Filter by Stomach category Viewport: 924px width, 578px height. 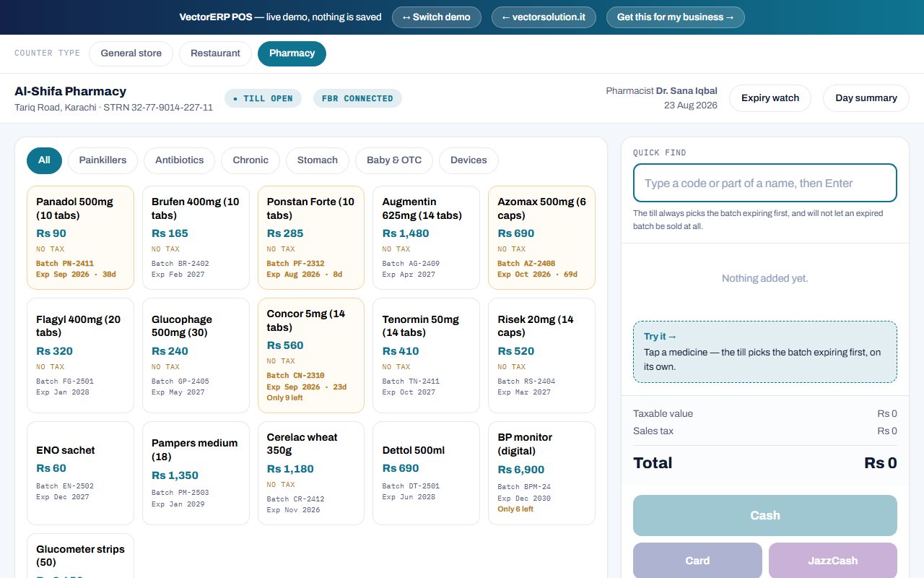[318, 160]
